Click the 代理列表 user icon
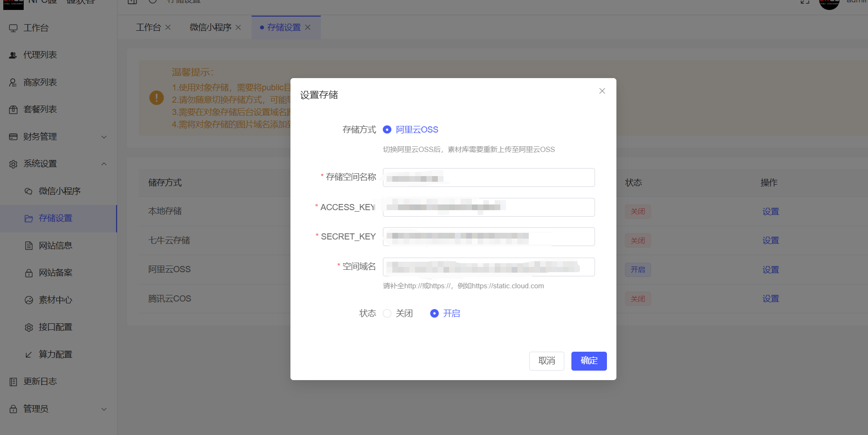 (13, 55)
